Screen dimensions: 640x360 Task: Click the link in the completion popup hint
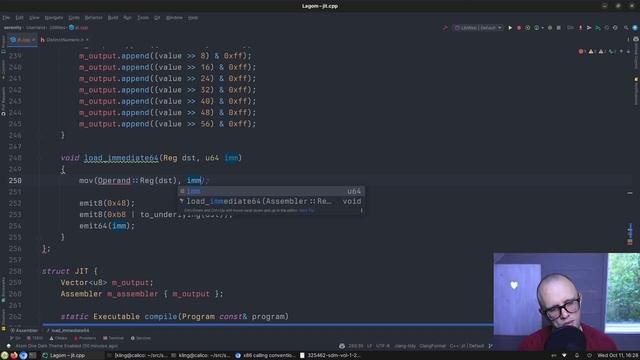pyautogui.click(x=307, y=211)
